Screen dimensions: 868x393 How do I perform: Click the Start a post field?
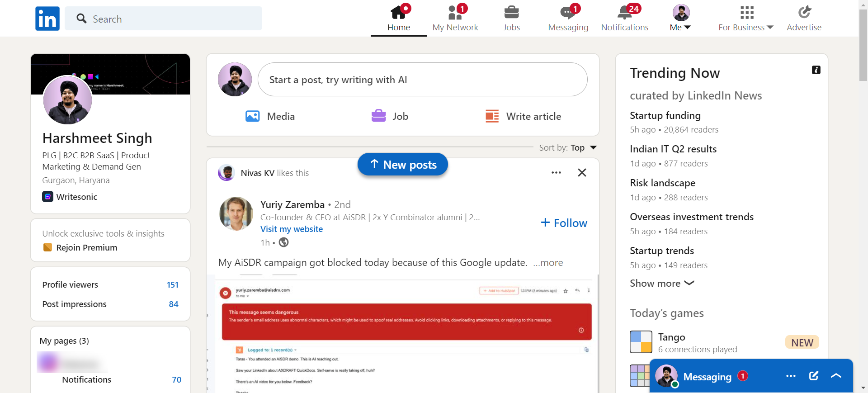(x=422, y=80)
